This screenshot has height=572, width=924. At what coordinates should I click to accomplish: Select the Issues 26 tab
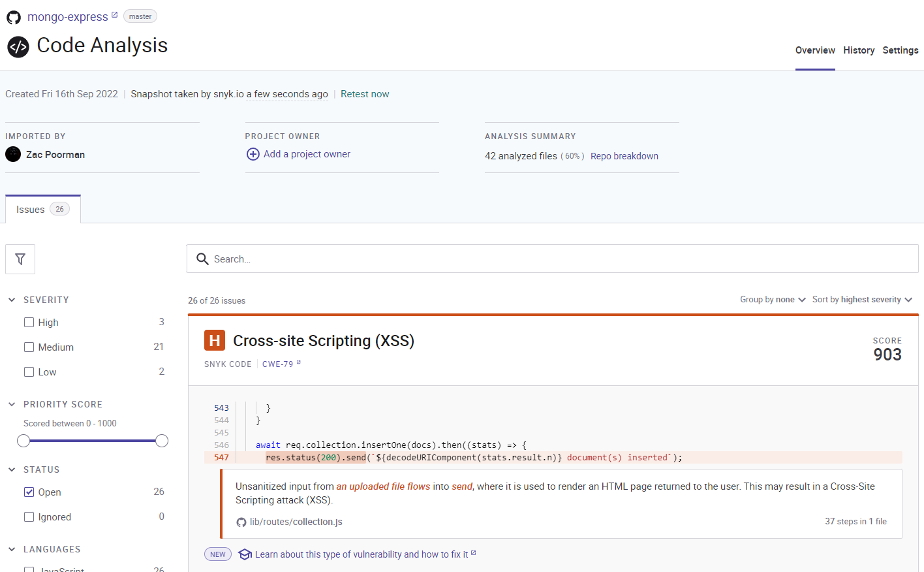click(43, 210)
